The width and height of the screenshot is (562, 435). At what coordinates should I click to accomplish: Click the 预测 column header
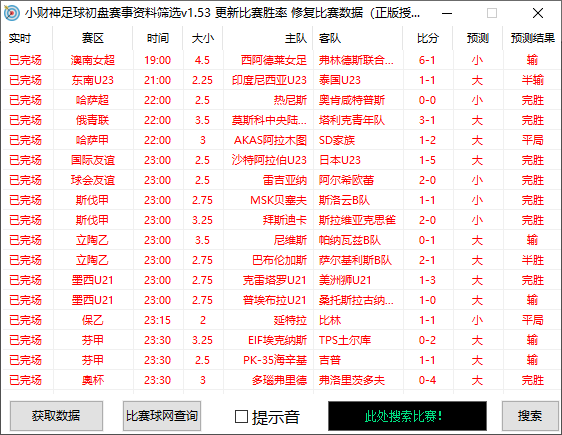(x=477, y=38)
